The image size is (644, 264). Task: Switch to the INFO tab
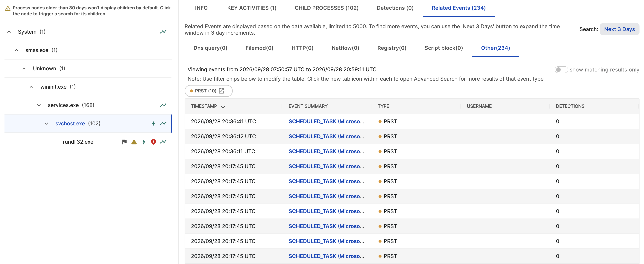[x=201, y=8]
